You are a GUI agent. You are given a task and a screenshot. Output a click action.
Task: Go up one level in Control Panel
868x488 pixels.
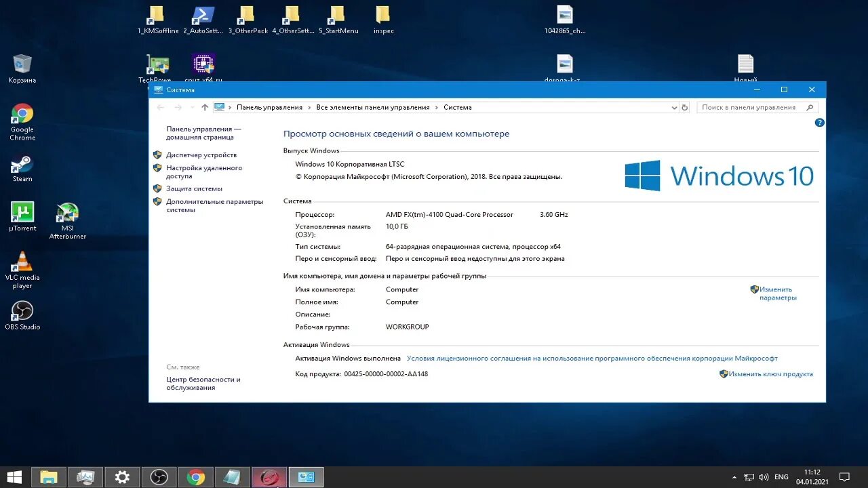205,107
